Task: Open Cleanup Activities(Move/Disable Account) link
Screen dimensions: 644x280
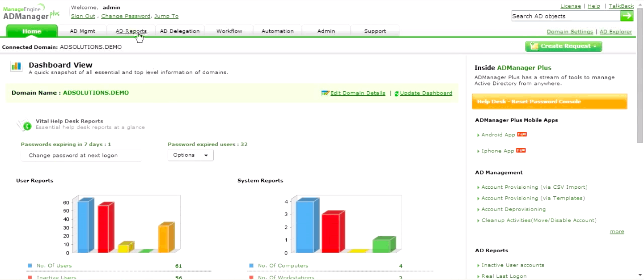Action: coord(539,221)
